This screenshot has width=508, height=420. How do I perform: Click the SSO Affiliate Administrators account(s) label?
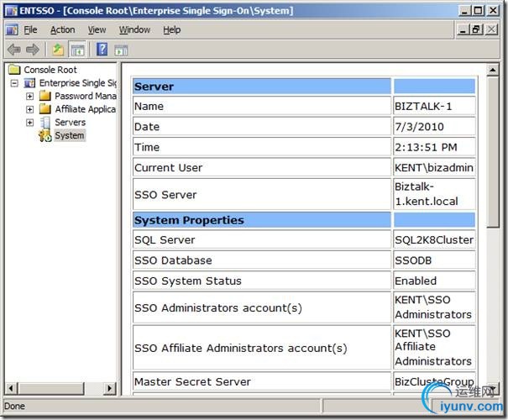241,348
